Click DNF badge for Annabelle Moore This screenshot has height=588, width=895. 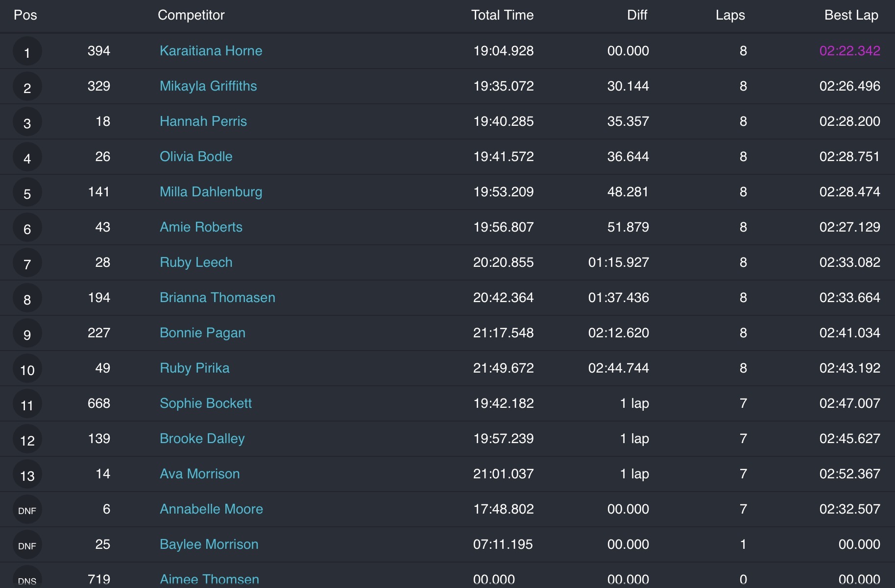click(x=27, y=510)
